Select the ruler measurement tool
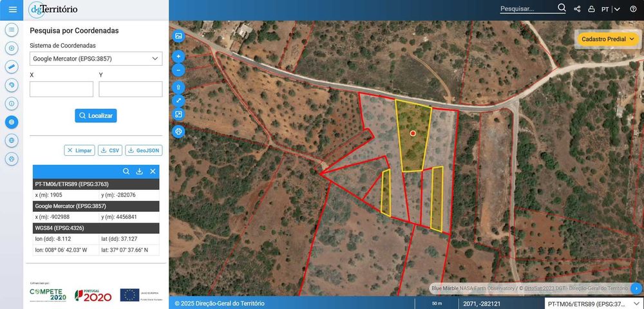644x309 pixels. [12, 67]
